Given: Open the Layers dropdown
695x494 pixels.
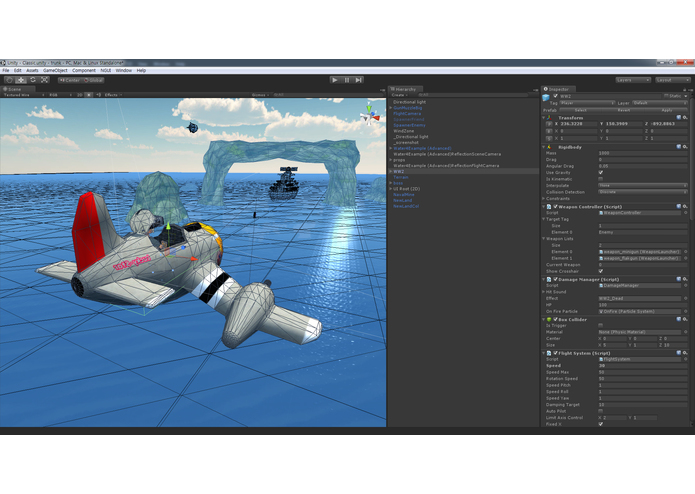Looking at the screenshot, I should point(633,80).
